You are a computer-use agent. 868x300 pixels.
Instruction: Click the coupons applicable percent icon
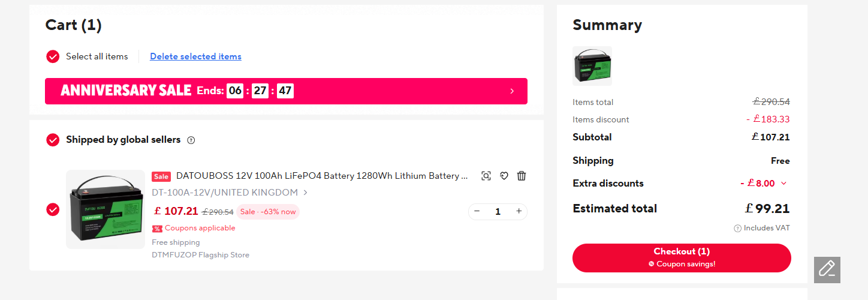[157, 229]
